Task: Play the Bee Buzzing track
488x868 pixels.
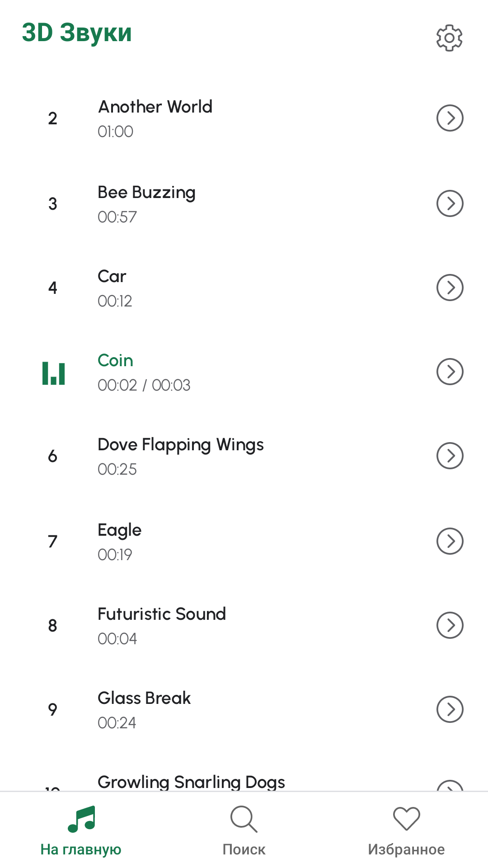Action: (146, 193)
